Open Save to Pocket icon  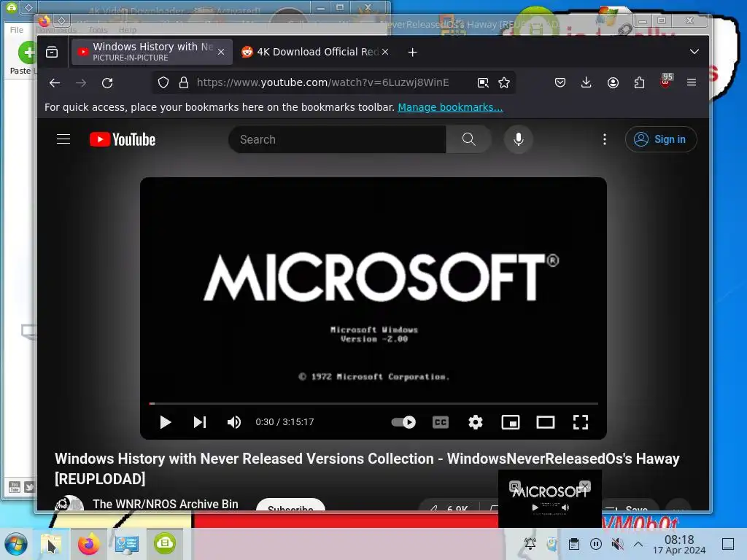click(560, 83)
